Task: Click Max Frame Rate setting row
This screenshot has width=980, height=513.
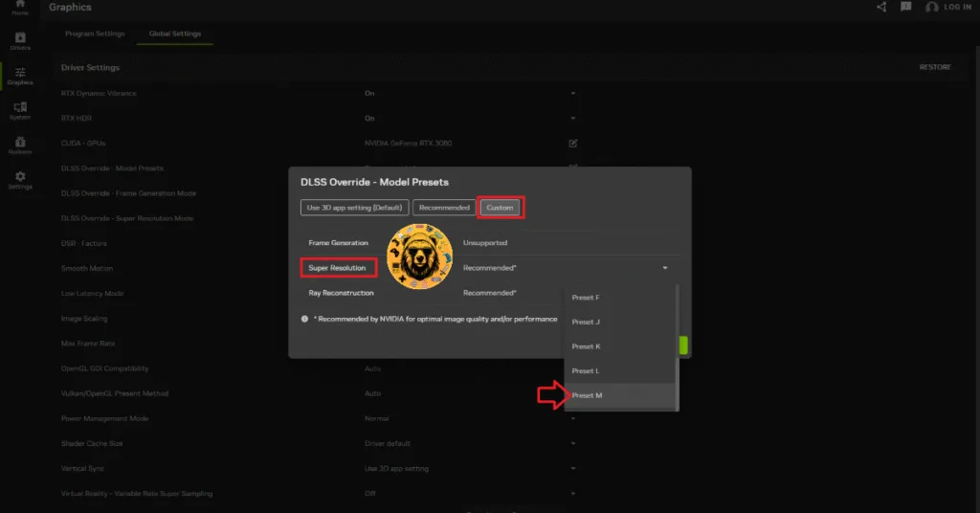Action: click(x=87, y=343)
